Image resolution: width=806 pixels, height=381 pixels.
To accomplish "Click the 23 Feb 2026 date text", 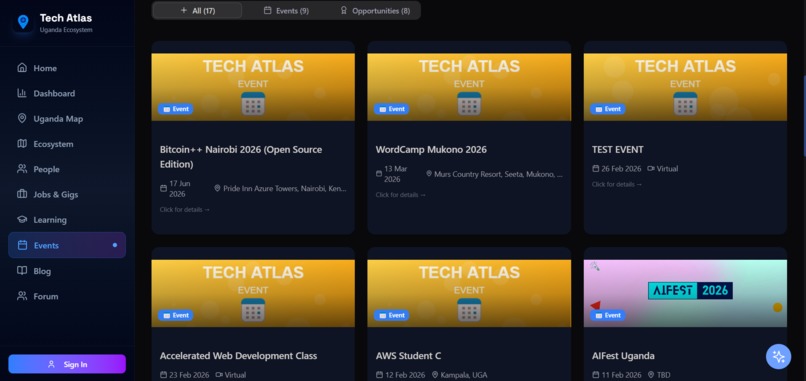I will coord(189,375).
